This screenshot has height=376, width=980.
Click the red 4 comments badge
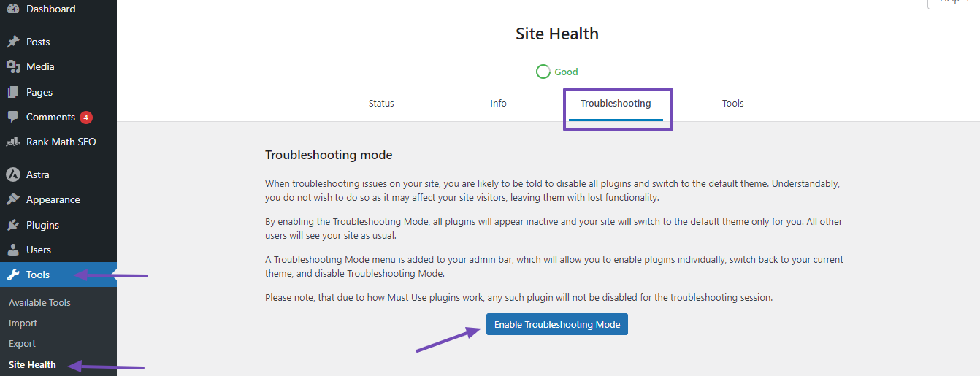(x=86, y=117)
